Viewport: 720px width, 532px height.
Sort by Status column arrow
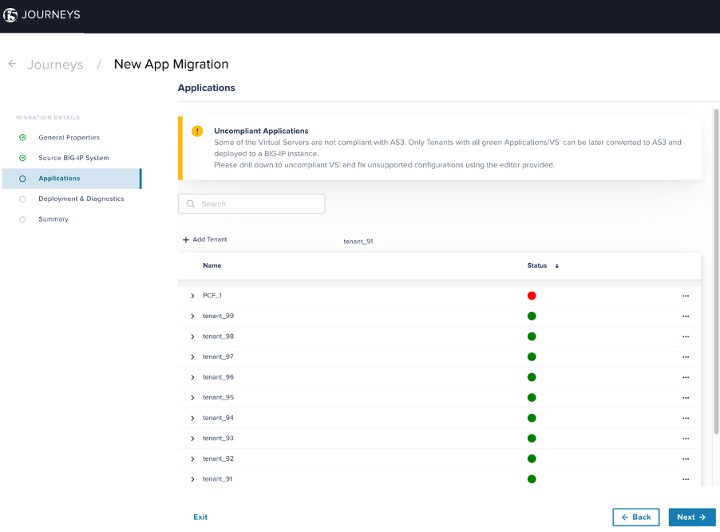[x=557, y=266]
